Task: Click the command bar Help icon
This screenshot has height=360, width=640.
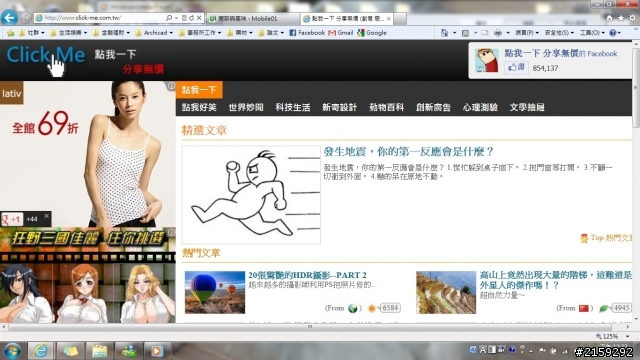Action: 613,33
